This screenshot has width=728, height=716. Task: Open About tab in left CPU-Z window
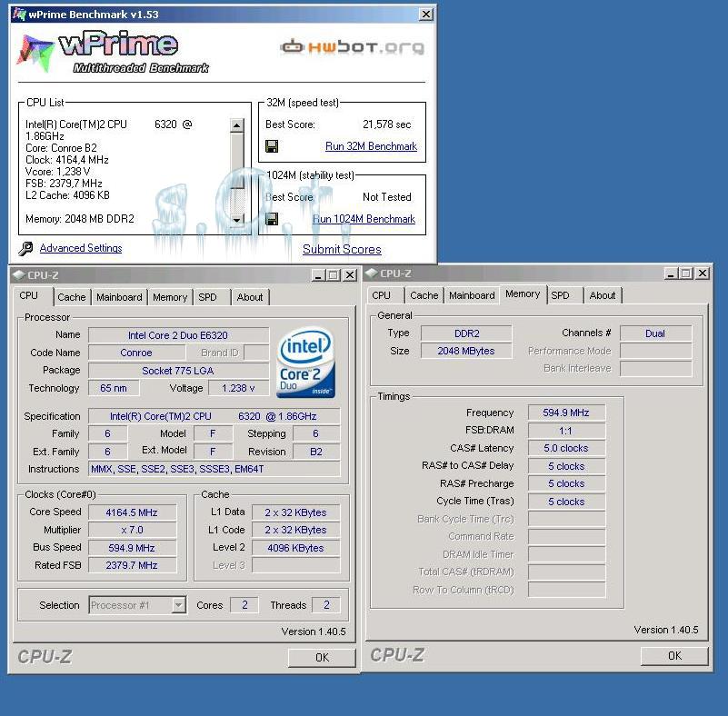tap(250, 297)
